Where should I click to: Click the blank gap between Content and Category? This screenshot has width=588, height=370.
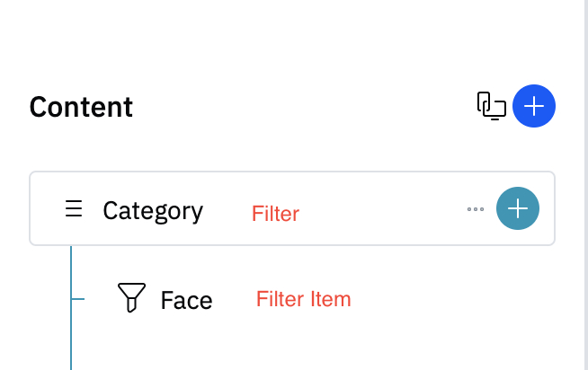(292, 150)
